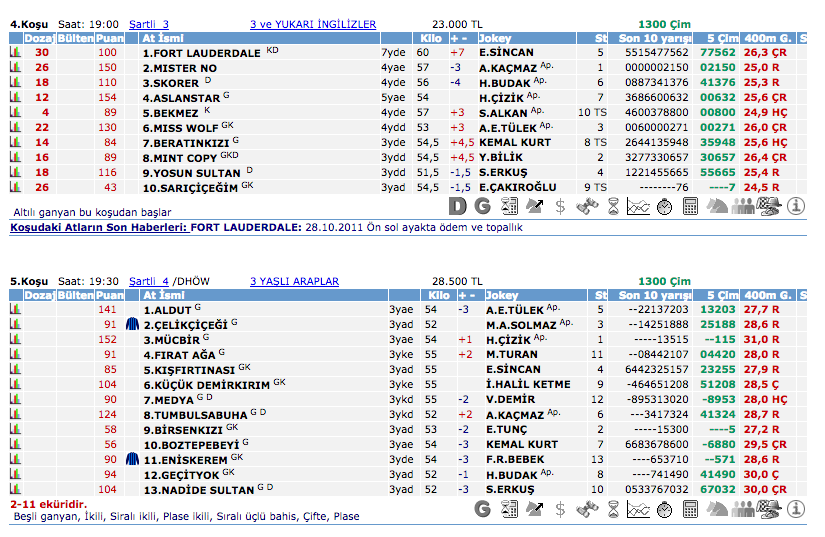Select horse name MISTER NO
This screenshot has height=537, width=825.
pos(179,67)
